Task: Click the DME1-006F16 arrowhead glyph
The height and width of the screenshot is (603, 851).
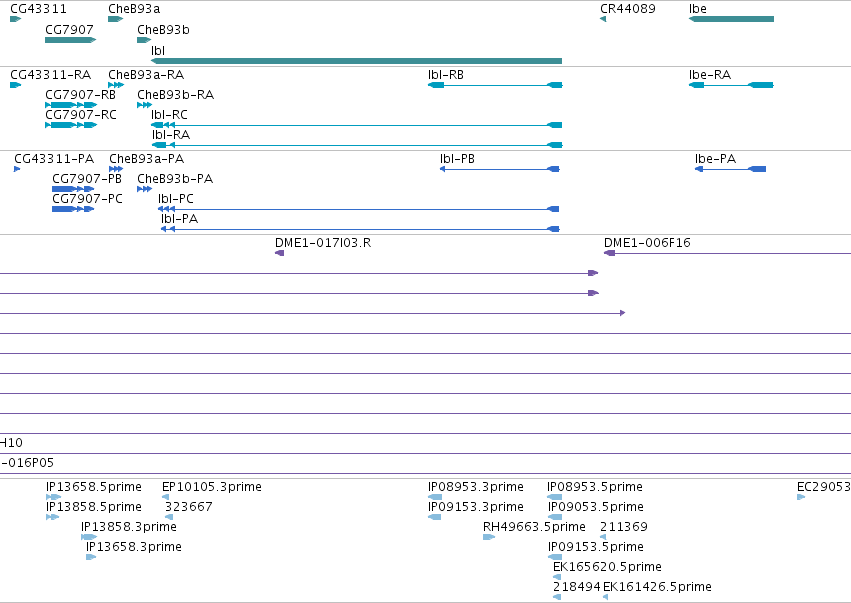Action: [x=609, y=253]
